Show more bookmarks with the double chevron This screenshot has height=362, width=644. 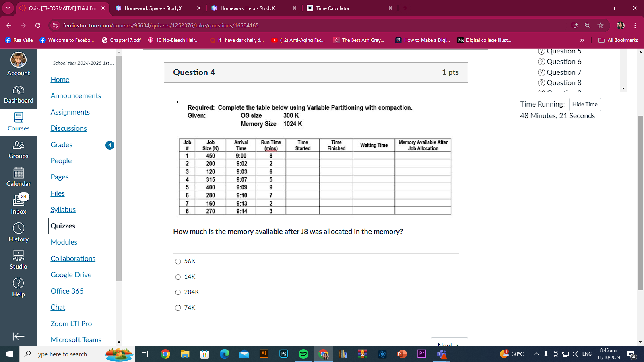582,40
